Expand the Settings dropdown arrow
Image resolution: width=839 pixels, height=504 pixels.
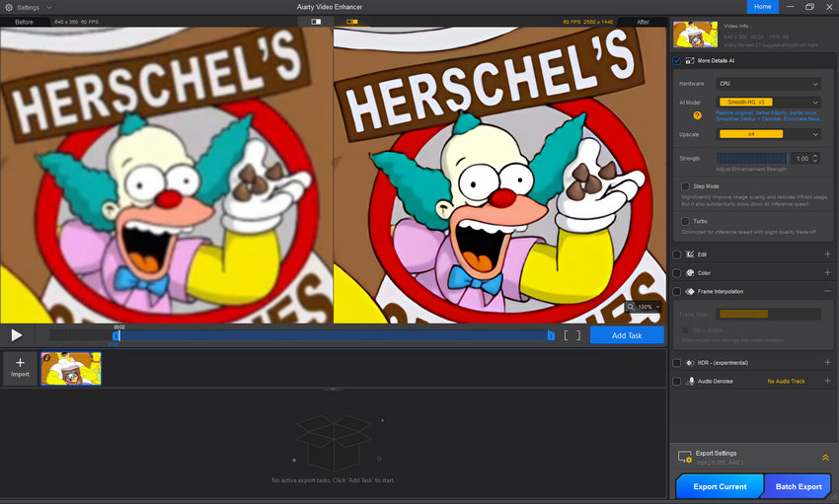click(49, 8)
